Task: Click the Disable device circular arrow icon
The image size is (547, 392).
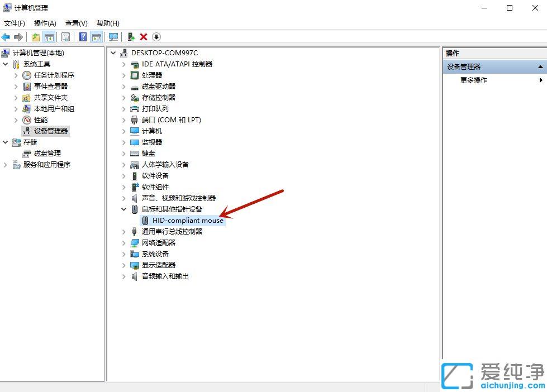Action: pyautogui.click(x=156, y=37)
